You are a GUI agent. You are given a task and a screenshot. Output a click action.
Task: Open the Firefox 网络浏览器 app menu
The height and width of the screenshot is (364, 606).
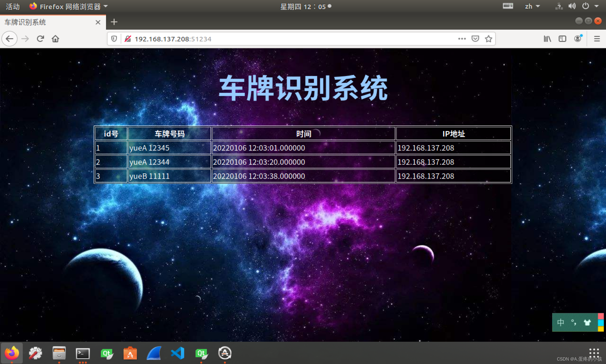pyautogui.click(x=70, y=7)
